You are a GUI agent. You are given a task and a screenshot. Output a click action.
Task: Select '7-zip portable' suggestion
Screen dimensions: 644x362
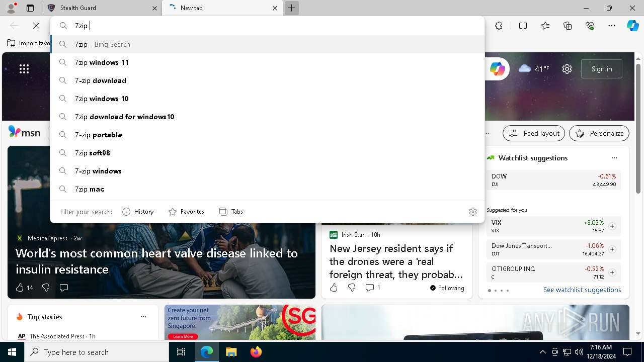267,135
